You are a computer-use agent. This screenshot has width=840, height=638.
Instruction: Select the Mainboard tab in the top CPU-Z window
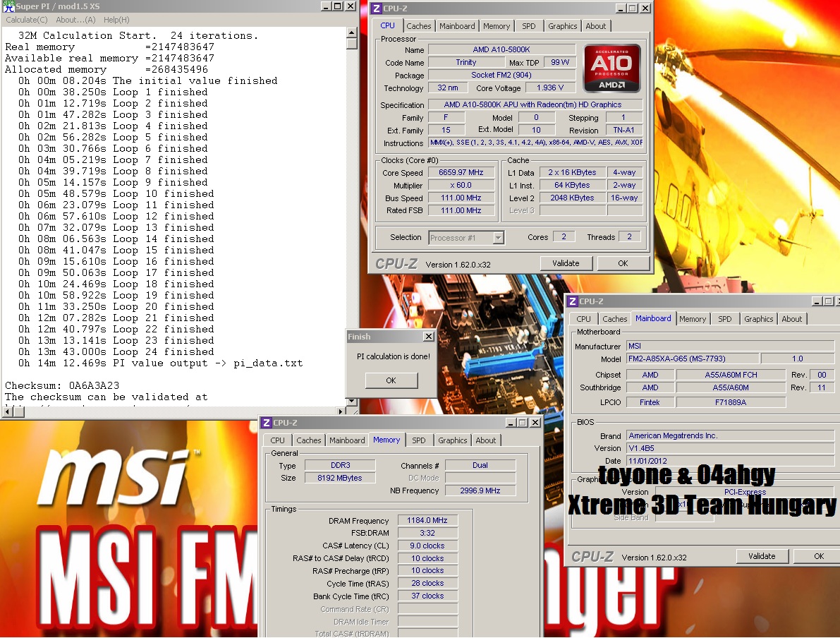tap(457, 25)
